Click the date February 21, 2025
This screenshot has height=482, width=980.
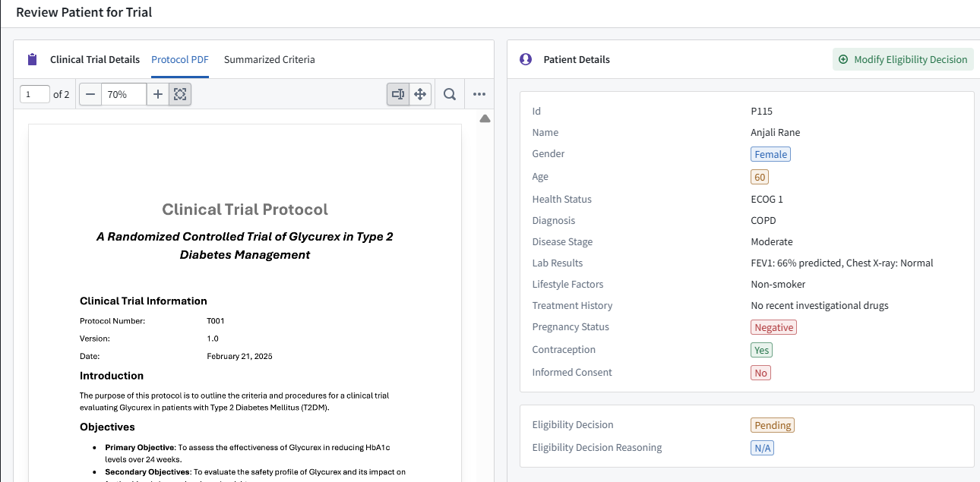click(239, 356)
